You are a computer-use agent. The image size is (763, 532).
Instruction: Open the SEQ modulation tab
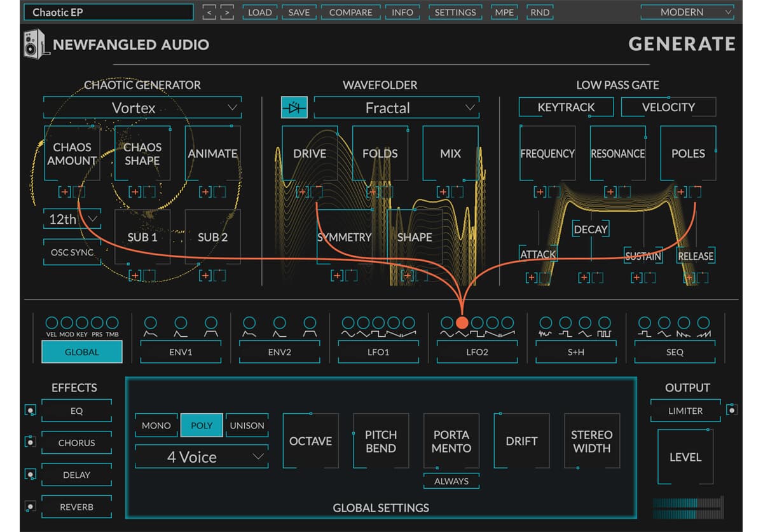[675, 352]
